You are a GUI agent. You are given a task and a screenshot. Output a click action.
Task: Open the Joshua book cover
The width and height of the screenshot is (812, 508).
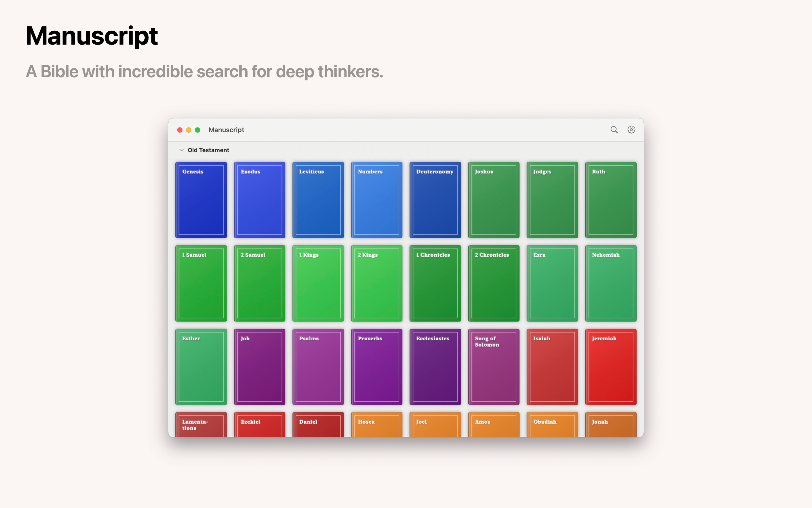[x=494, y=200]
